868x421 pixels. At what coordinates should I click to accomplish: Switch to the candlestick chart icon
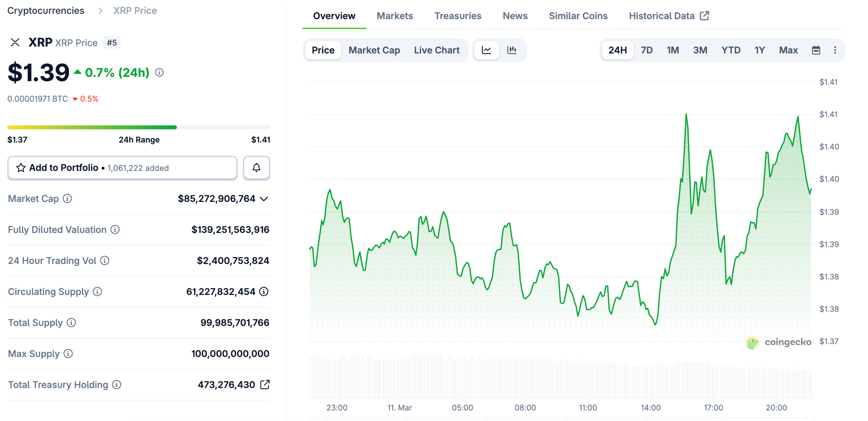pyautogui.click(x=512, y=50)
